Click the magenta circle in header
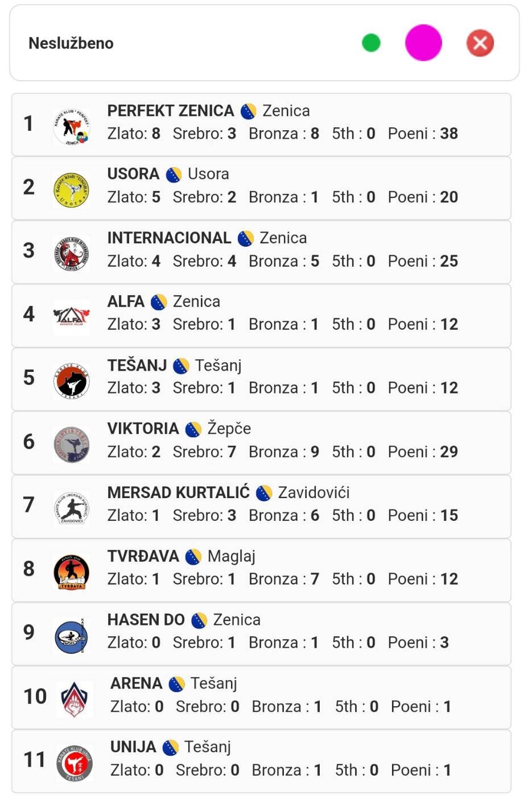This screenshot has height=812, width=524. (423, 43)
